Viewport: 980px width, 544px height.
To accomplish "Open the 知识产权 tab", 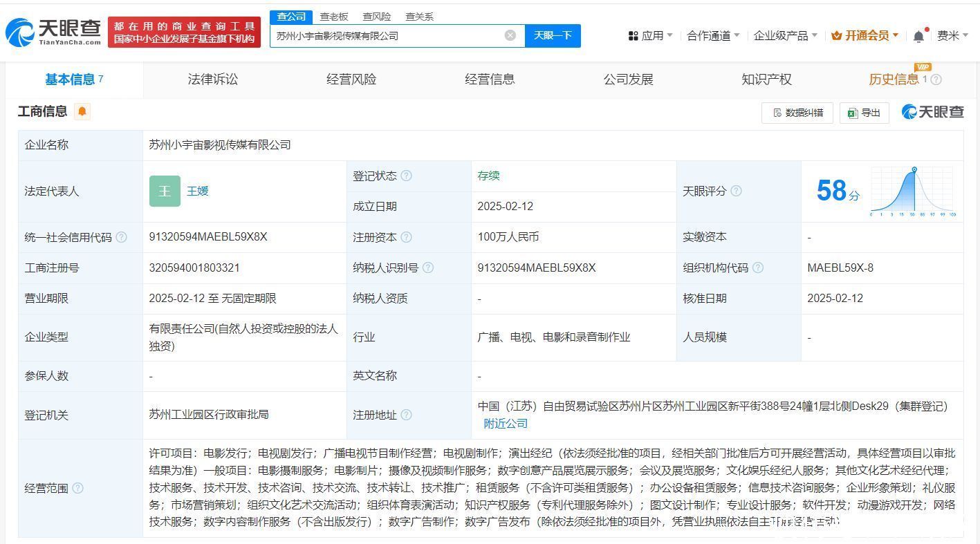I will pyautogui.click(x=766, y=79).
